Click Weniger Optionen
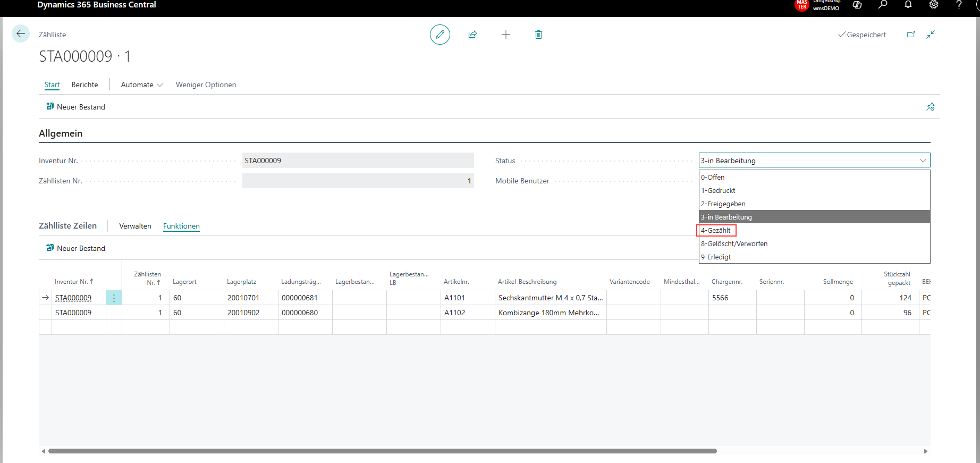 tap(206, 85)
